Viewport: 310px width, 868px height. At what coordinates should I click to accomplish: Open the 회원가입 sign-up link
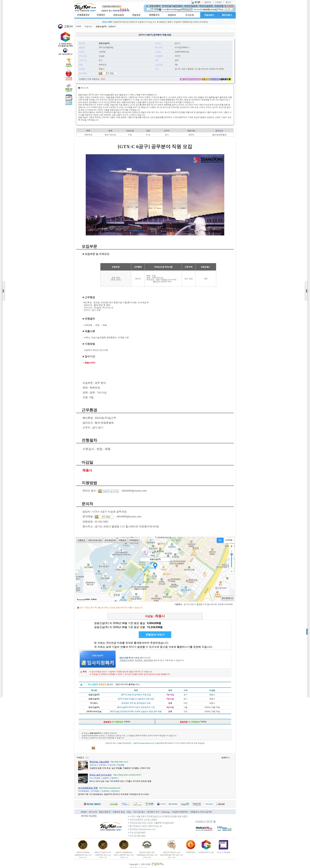click(207, 2)
